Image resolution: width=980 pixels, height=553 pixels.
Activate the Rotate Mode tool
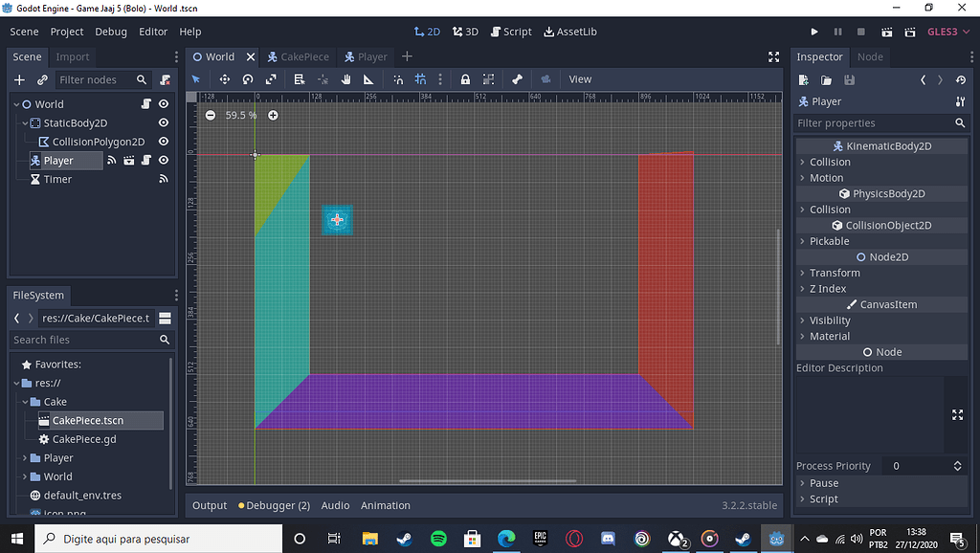[248, 79]
